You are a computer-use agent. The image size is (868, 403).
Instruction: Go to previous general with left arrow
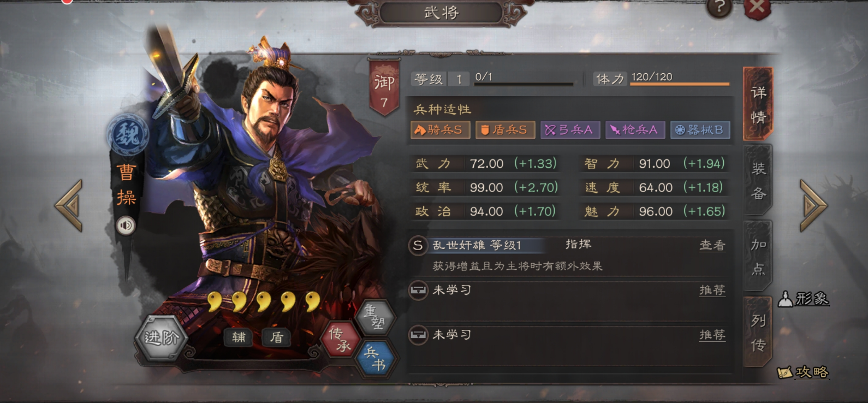point(69,205)
